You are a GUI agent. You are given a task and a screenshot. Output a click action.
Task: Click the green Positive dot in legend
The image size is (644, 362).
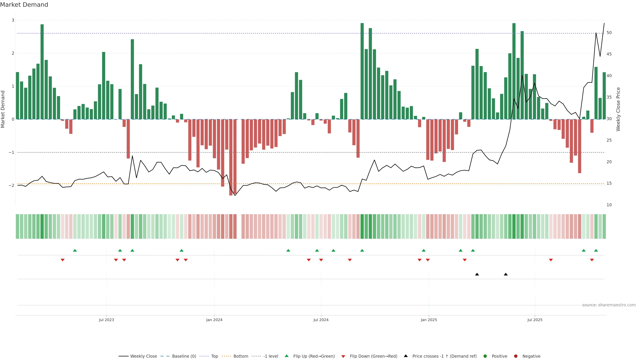[x=485, y=356]
